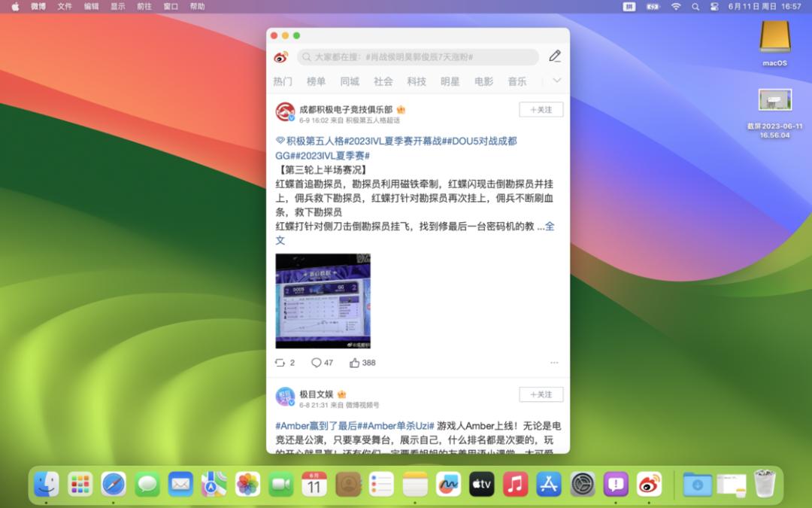Click the Weibo logo in the app header
Screen dimensions: 812x508
[x=280, y=56]
